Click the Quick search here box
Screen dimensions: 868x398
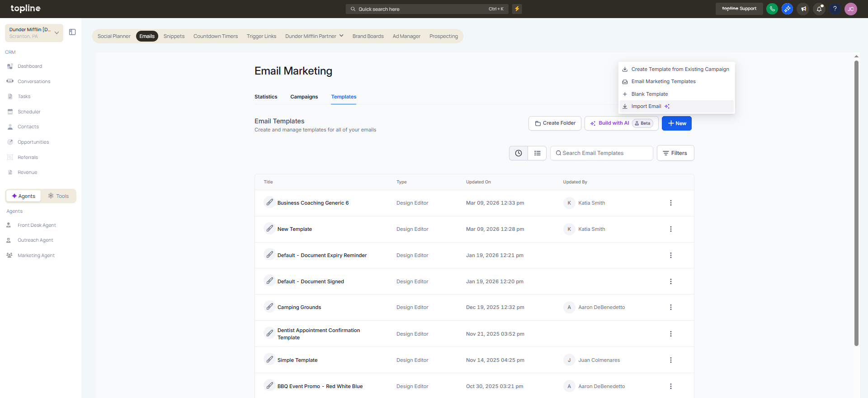(x=427, y=9)
